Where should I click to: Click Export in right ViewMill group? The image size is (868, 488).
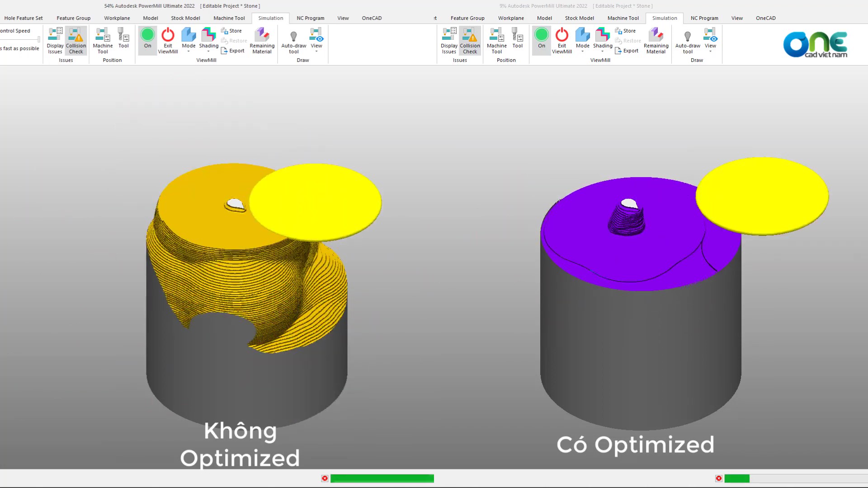[627, 51]
